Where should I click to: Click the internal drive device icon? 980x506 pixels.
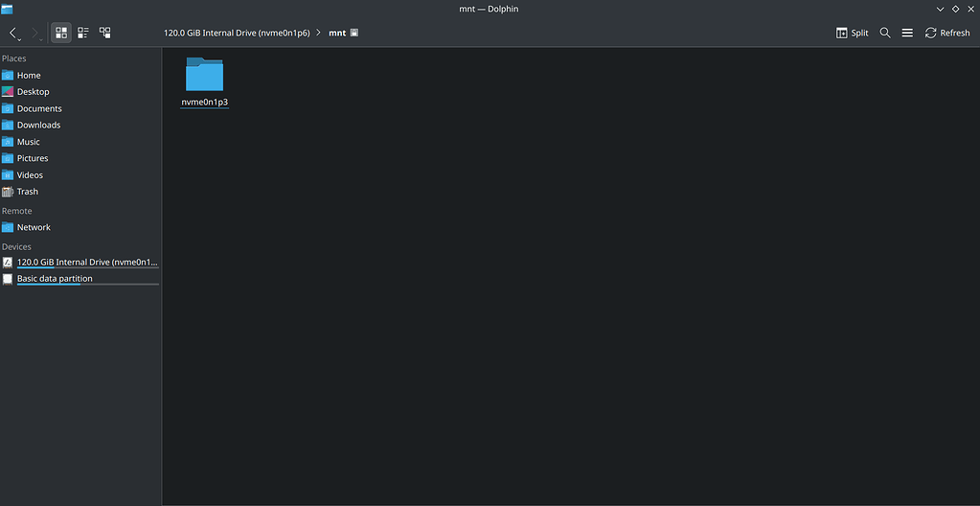[x=8, y=262]
